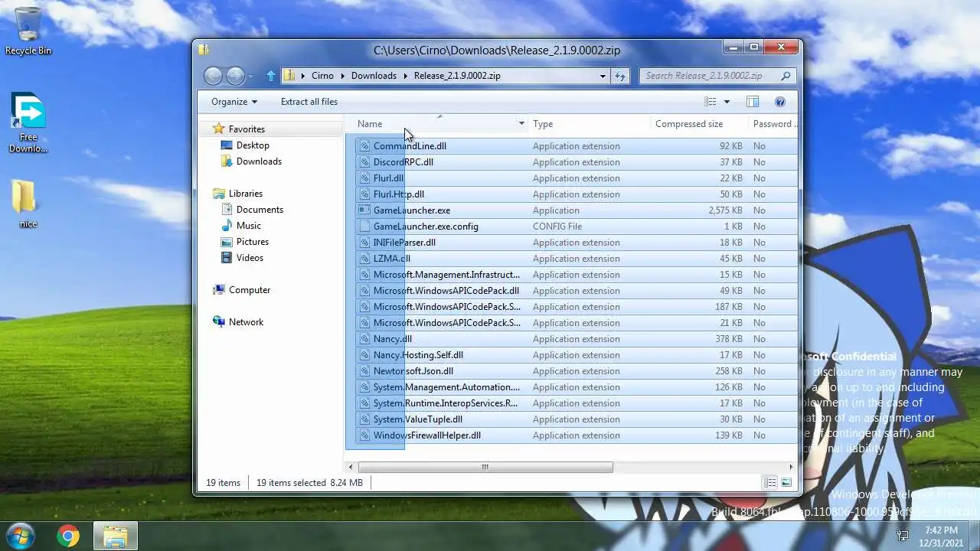
Task: Open the Free Download desktop shortcut
Action: (x=28, y=122)
